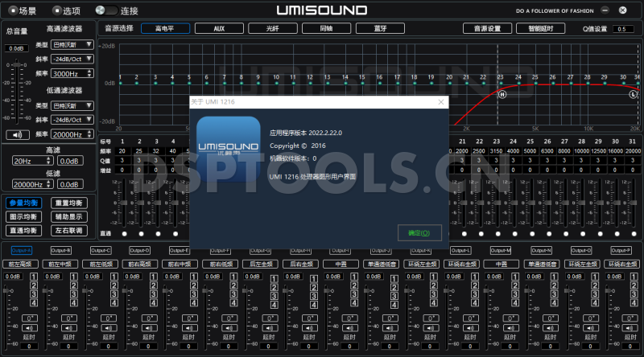Mute Output-H channel speaker icon
Viewport: 644px width, 357px height.
[x=309, y=328]
